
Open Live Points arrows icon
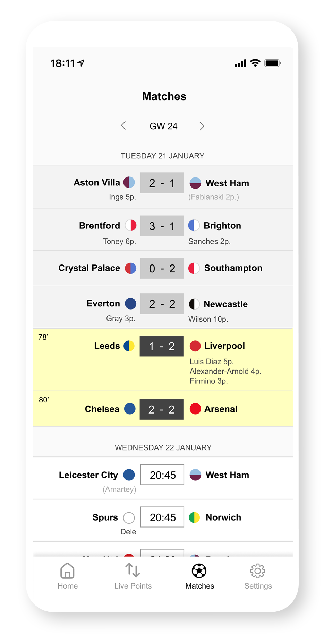[x=133, y=570]
